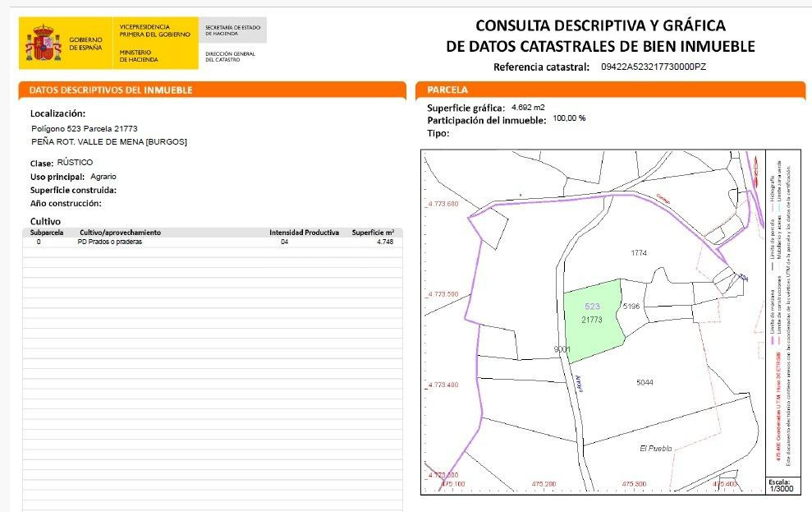Click parcel 1774 on the map
The width and height of the screenshot is (812, 512).
tap(639, 253)
